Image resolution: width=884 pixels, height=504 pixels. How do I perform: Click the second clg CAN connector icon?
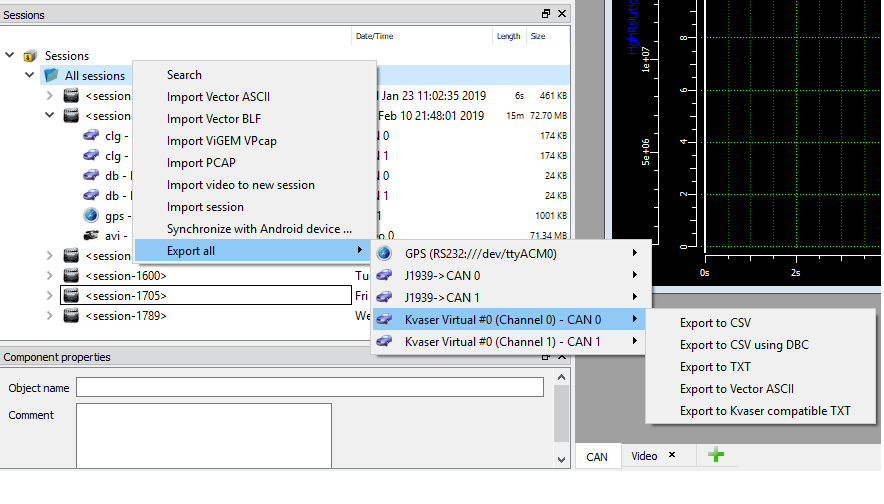point(91,155)
